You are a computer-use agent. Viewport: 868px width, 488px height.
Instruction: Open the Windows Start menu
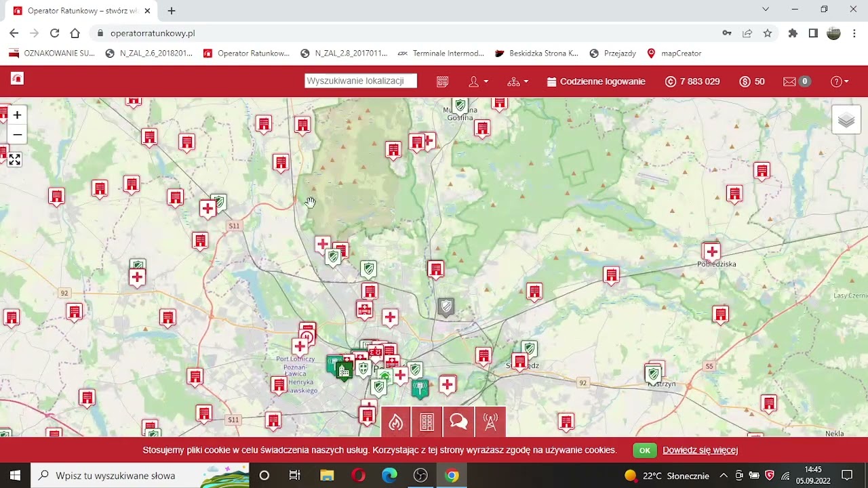point(15,475)
